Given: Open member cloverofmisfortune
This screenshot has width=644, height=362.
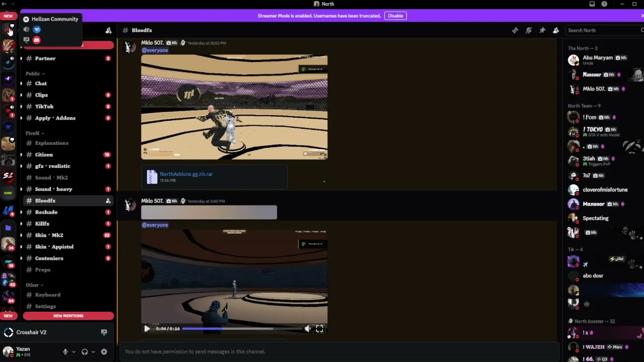Looking at the screenshot, I should tap(603, 190).
